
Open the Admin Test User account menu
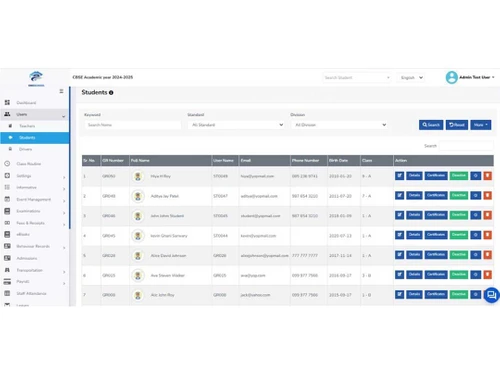477,77
